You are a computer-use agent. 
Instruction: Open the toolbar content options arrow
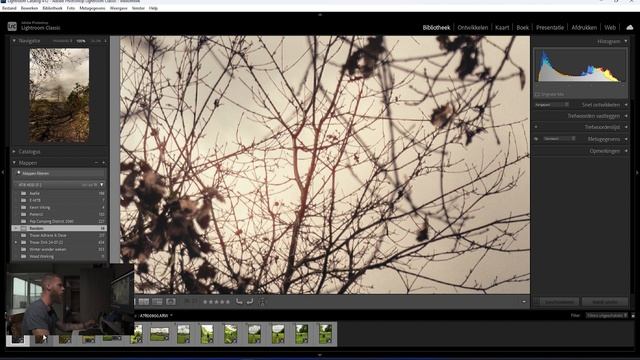[x=524, y=302]
